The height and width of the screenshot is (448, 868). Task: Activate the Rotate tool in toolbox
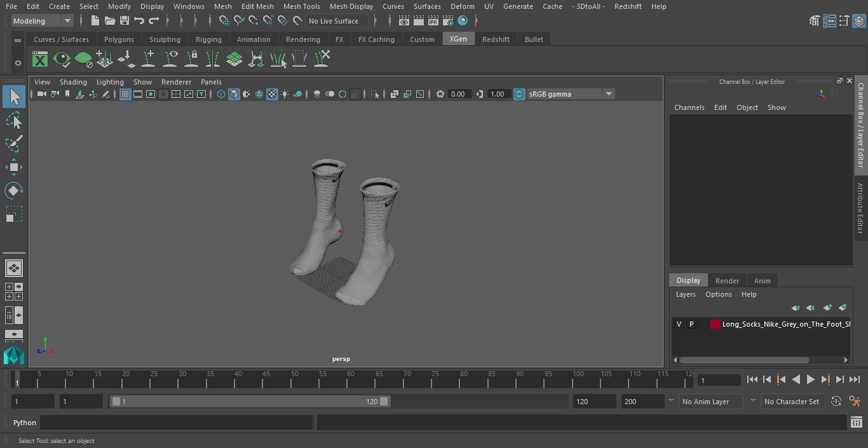click(x=14, y=191)
